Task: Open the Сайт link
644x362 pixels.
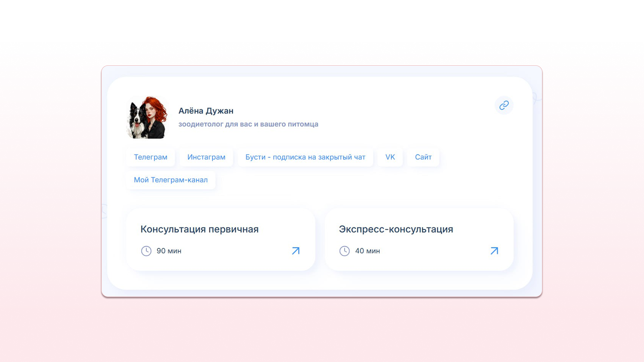Action: coord(423,157)
